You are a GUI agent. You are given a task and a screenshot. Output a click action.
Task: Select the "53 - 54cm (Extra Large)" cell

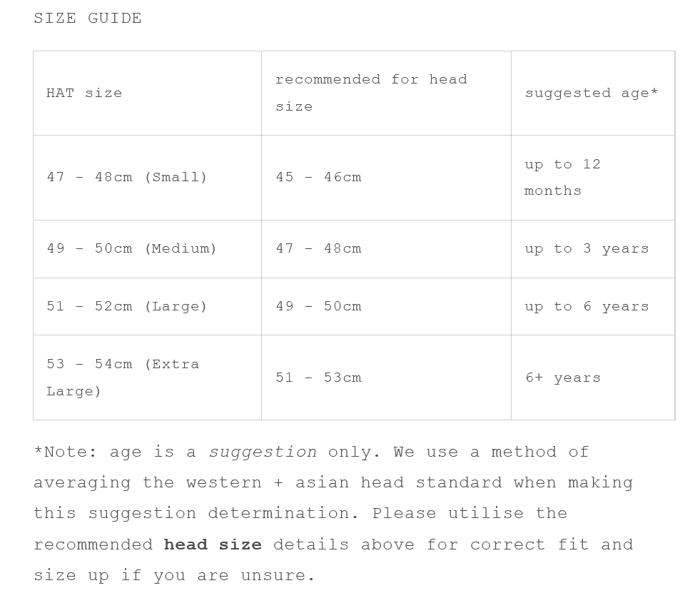coord(123,377)
